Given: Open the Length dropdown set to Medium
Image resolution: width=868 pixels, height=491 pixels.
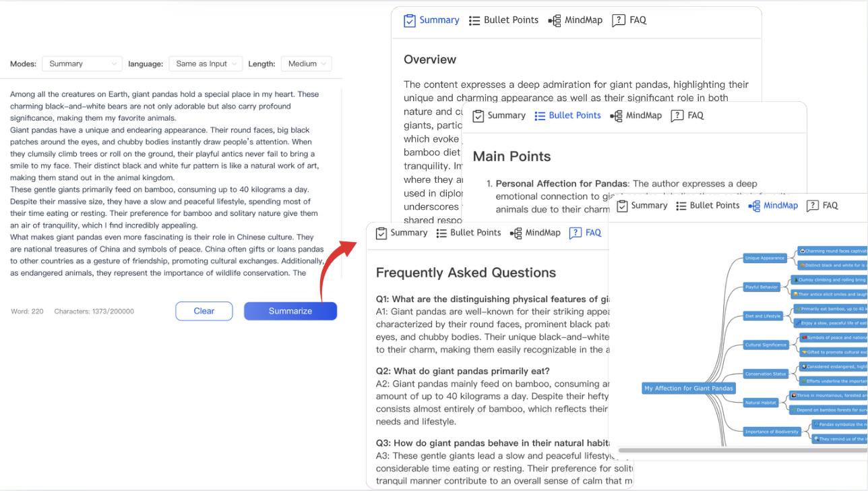Looking at the screenshot, I should [307, 63].
